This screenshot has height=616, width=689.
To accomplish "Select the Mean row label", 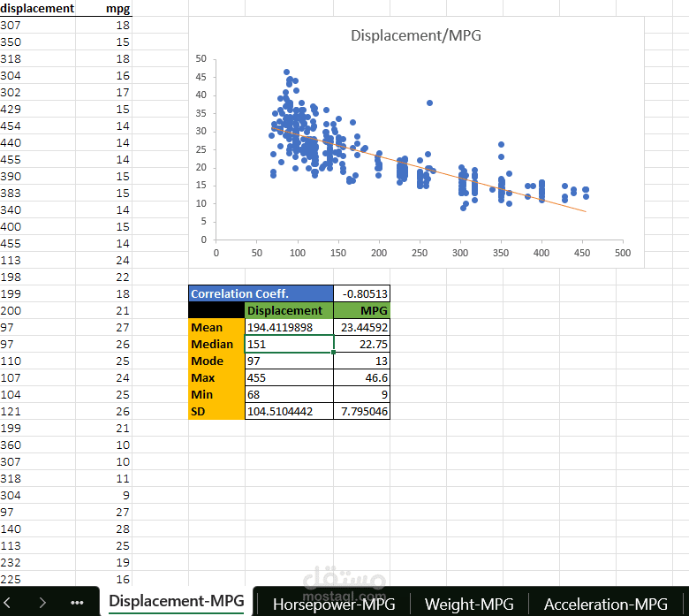I will [216, 327].
